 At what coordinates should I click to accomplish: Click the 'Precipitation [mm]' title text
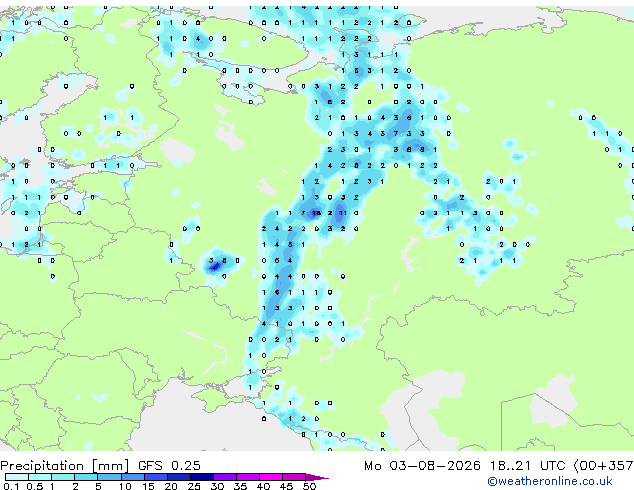[x=65, y=466]
